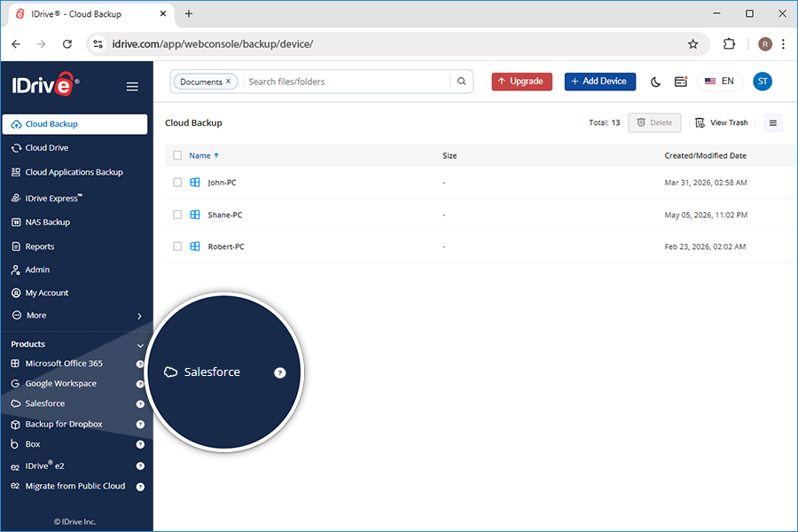Open the Salesforce help question mark in sidebar
This screenshot has width=798, height=532.
pos(140,404)
